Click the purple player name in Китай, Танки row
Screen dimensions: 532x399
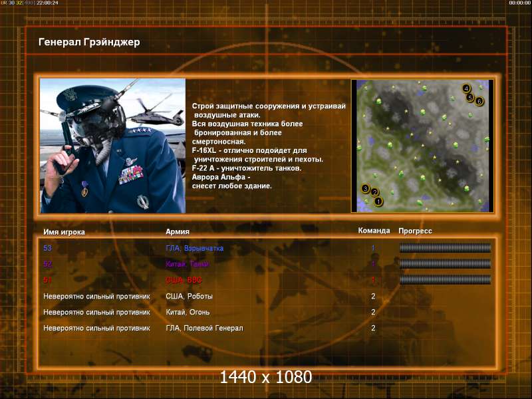click(47, 264)
